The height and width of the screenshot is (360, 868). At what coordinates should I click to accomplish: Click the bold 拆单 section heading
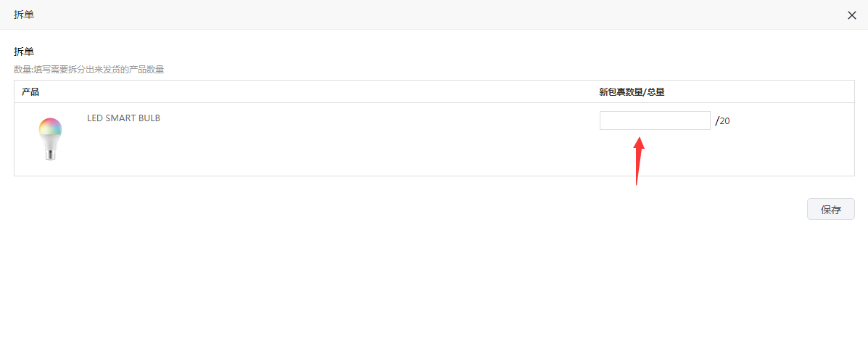pyautogui.click(x=24, y=52)
